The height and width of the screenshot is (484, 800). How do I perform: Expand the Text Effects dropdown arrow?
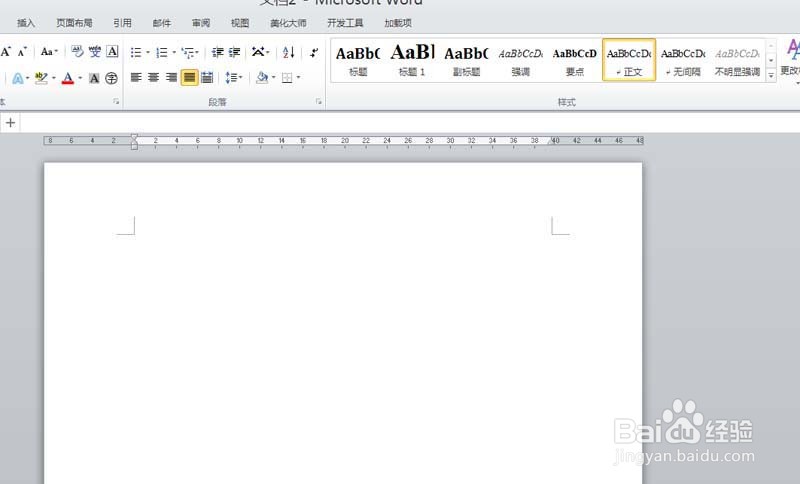pos(27,78)
